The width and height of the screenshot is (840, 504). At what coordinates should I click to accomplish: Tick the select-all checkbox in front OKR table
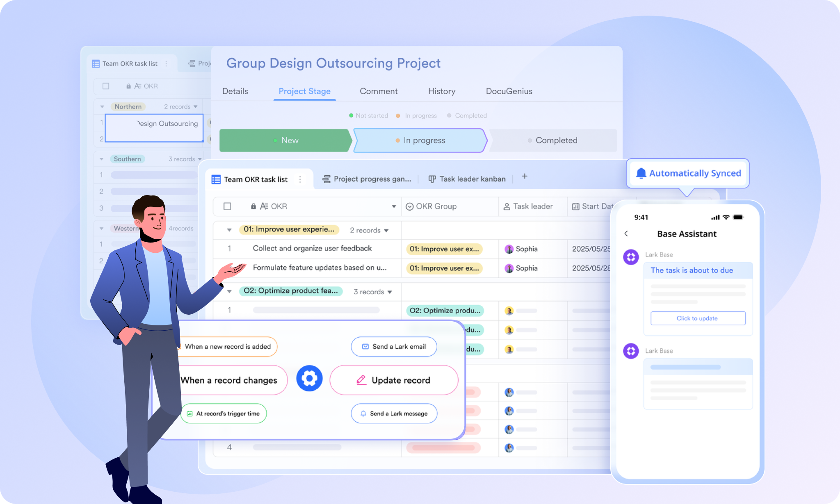(x=227, y=206)
